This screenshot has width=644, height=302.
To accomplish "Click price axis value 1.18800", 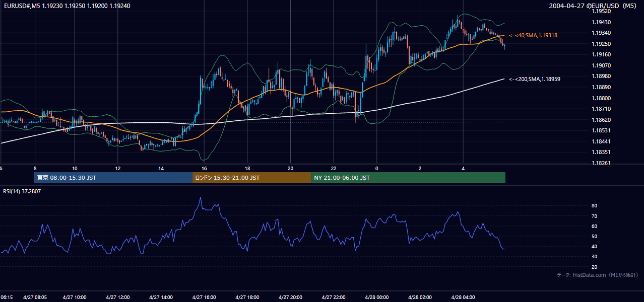I will tap(601, 98).
